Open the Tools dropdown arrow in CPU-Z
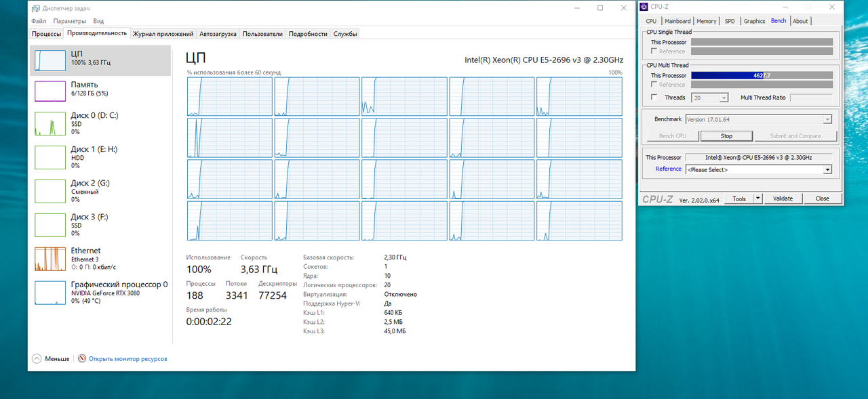This screenshot has height=399, width=868. tap(758, 198)
